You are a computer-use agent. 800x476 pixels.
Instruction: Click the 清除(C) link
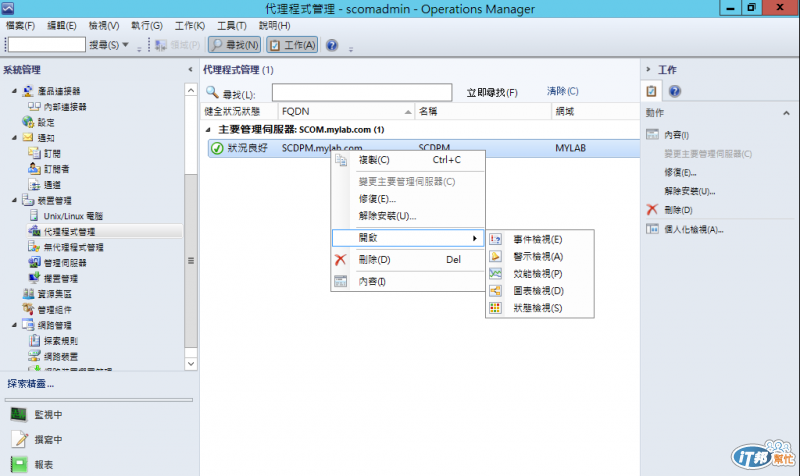(x=562, y=91)
